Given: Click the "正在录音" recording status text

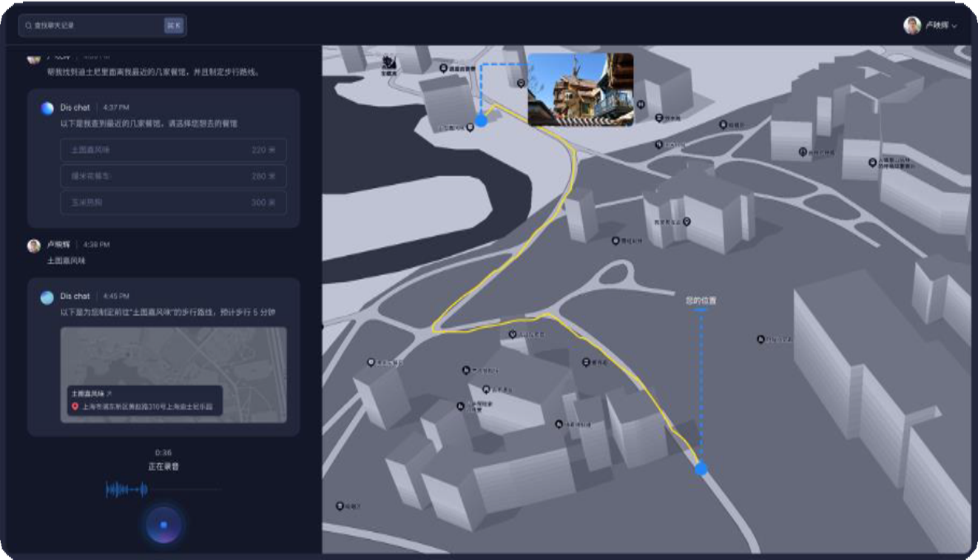Looking at the screenshot, I should click(163, 467).
